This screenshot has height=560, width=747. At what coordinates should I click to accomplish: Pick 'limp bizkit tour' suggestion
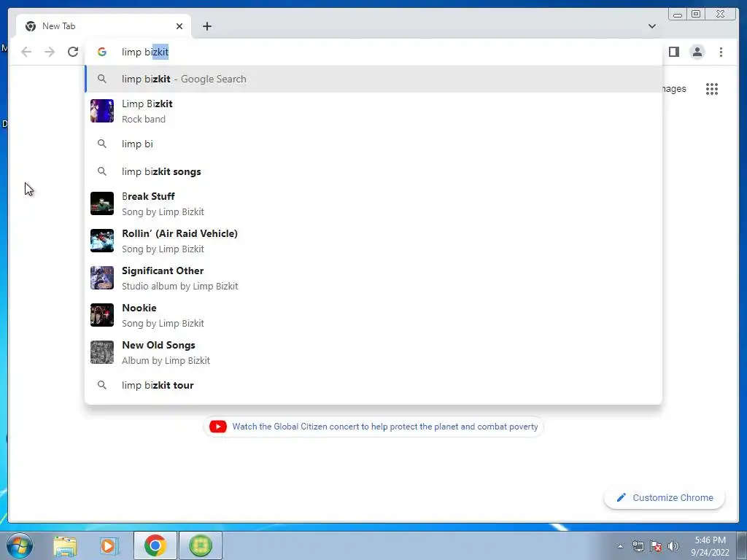[x=374, y=385]
